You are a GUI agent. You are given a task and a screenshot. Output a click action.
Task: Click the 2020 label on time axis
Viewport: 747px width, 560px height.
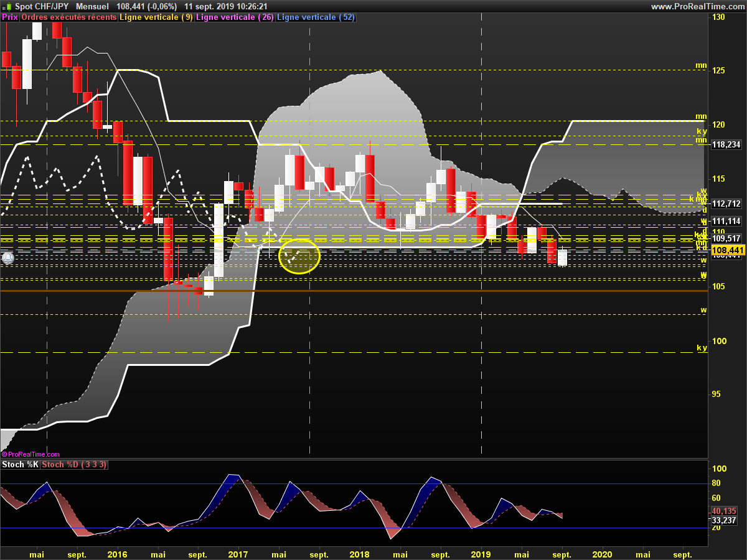(x=603, y=554)
